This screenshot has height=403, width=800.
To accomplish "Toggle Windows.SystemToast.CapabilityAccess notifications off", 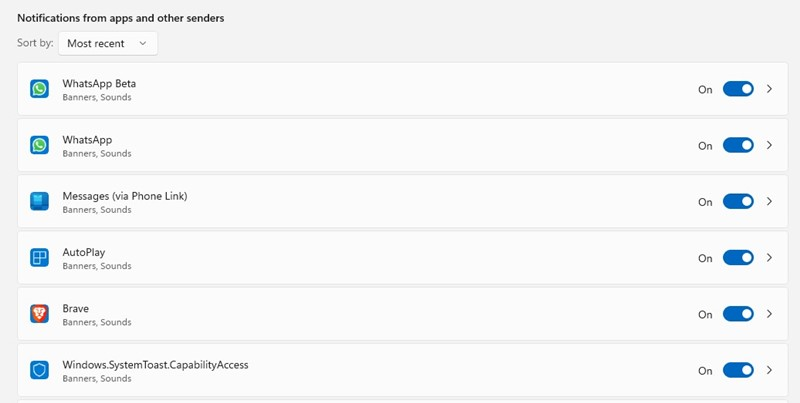I will coord(738,370).
